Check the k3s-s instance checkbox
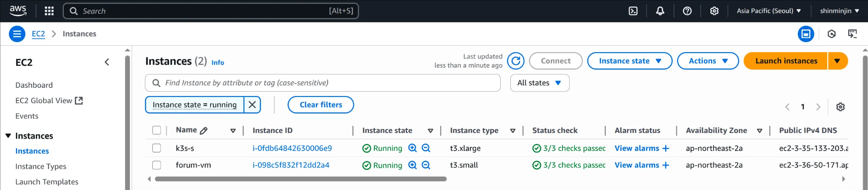 click(157, 148)
